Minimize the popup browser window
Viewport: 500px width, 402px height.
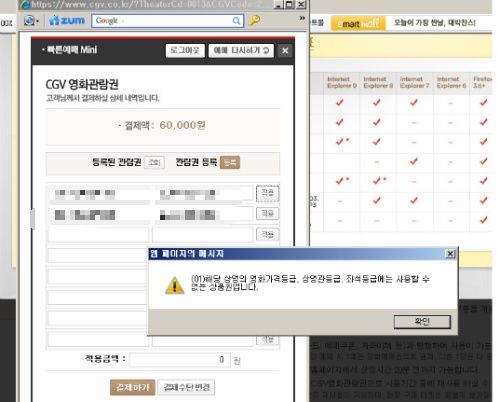[x=278, y=4]
